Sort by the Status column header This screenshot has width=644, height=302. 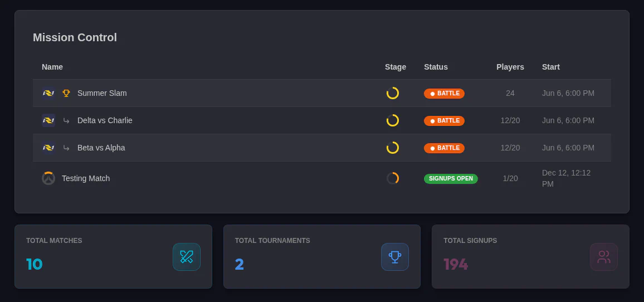pos(436,67)
